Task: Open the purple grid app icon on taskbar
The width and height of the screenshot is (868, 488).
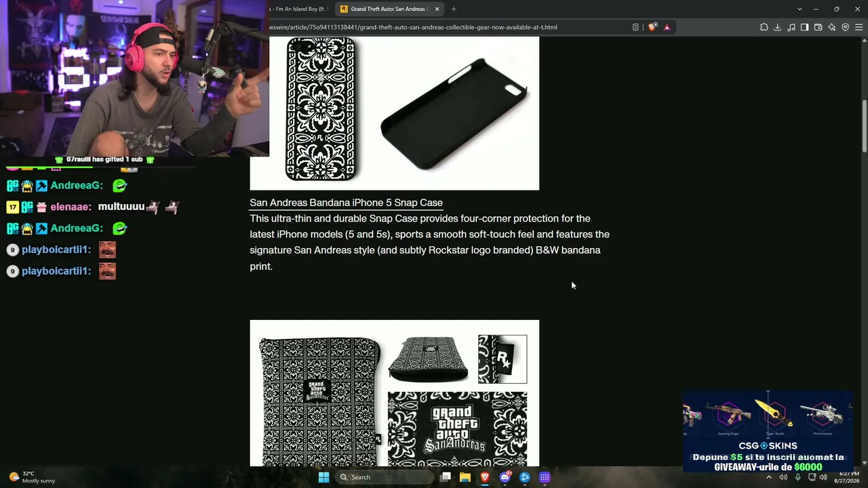Action: (x=545, y=477)
